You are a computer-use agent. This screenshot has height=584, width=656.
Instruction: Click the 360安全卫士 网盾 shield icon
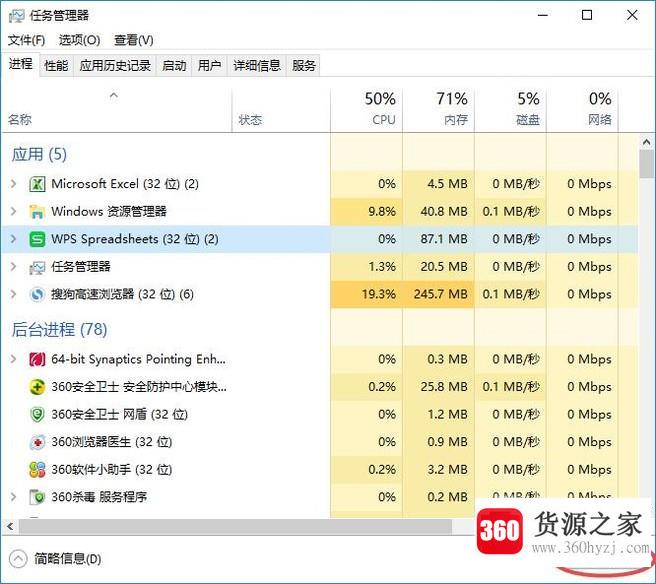click(37, 415)
